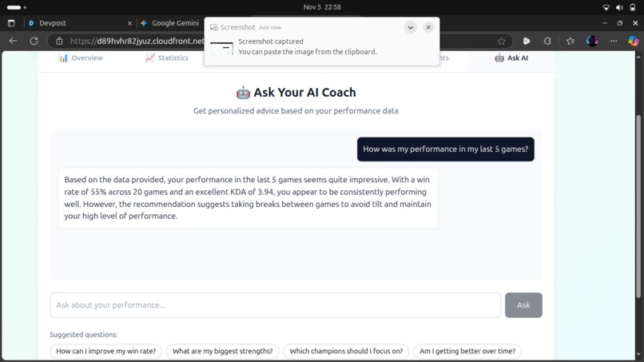Open the clock showing Nov 5 22:58

tap(322, 7)
